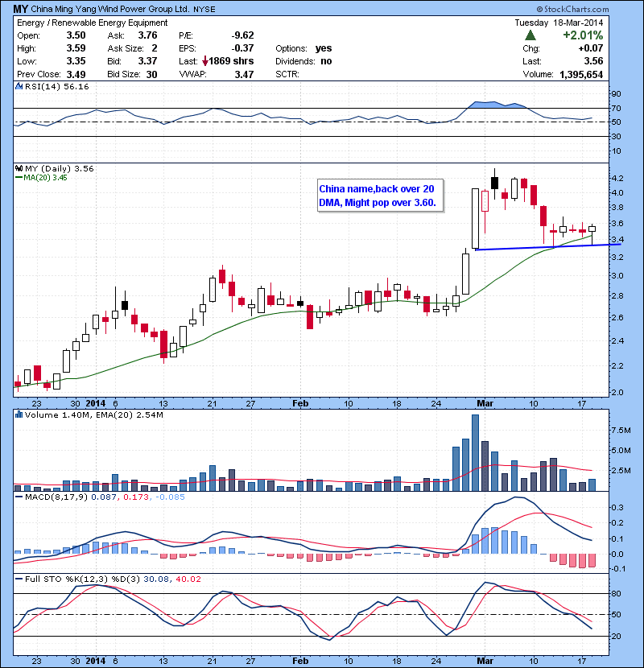
Task: Click the +2.01% percent change value
Action: click(x=583, y=35)
